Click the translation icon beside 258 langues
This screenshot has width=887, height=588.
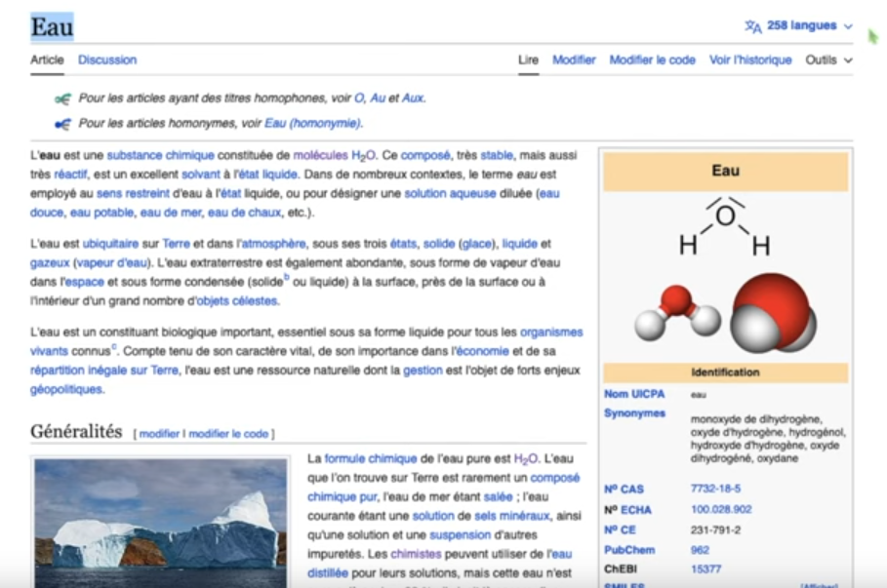point(752,26)
